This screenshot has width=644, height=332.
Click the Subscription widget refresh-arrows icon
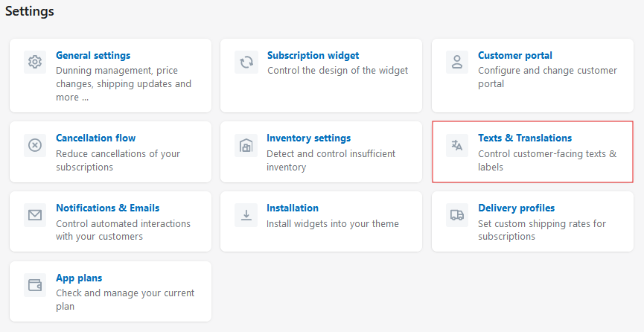coord(246,62)
